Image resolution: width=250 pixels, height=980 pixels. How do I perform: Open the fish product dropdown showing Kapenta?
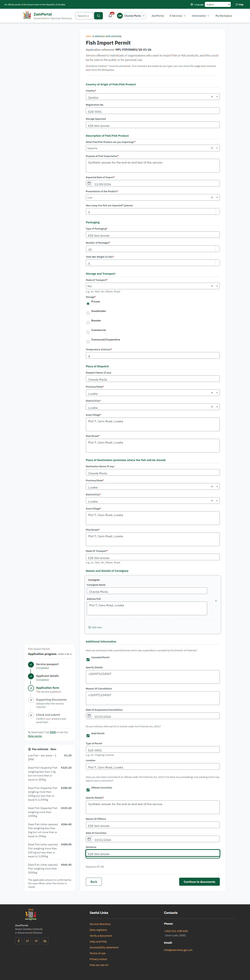[217, 148]
